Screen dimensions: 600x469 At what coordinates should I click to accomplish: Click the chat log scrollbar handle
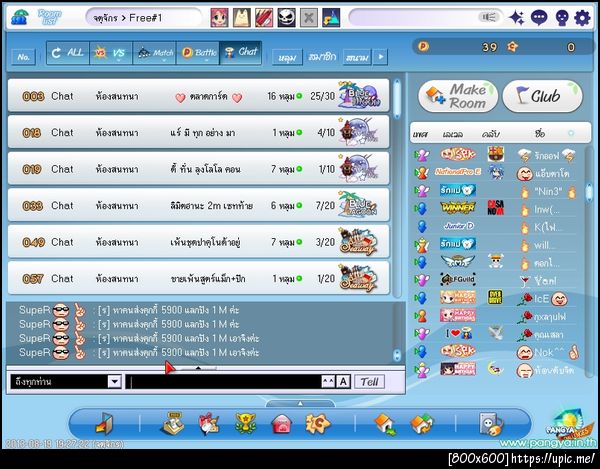(397, 355)
